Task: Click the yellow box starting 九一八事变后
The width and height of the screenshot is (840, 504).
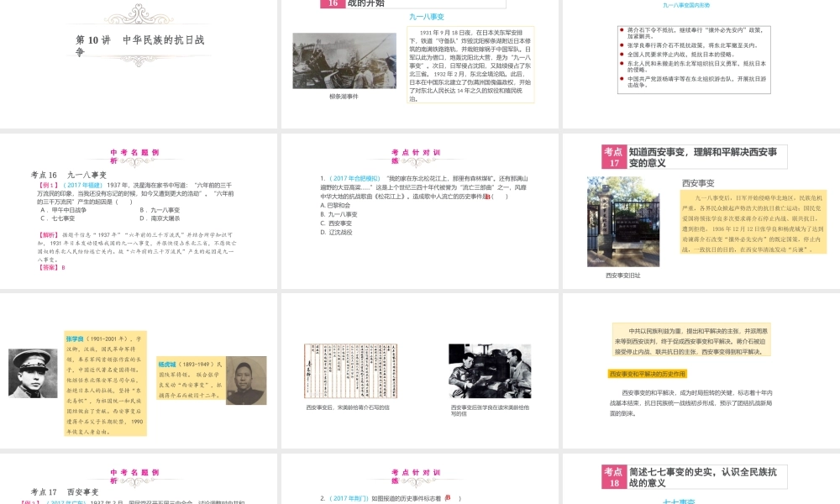Action: pyautogui.click(x=753, y=223)
